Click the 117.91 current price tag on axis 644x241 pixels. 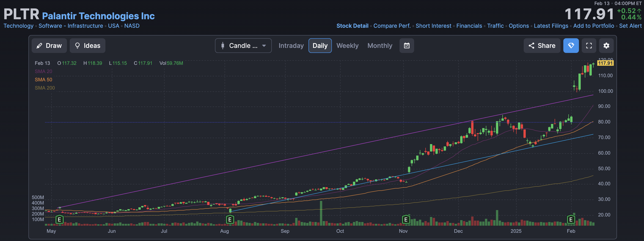pyautogui.click(x=605, y=63)
